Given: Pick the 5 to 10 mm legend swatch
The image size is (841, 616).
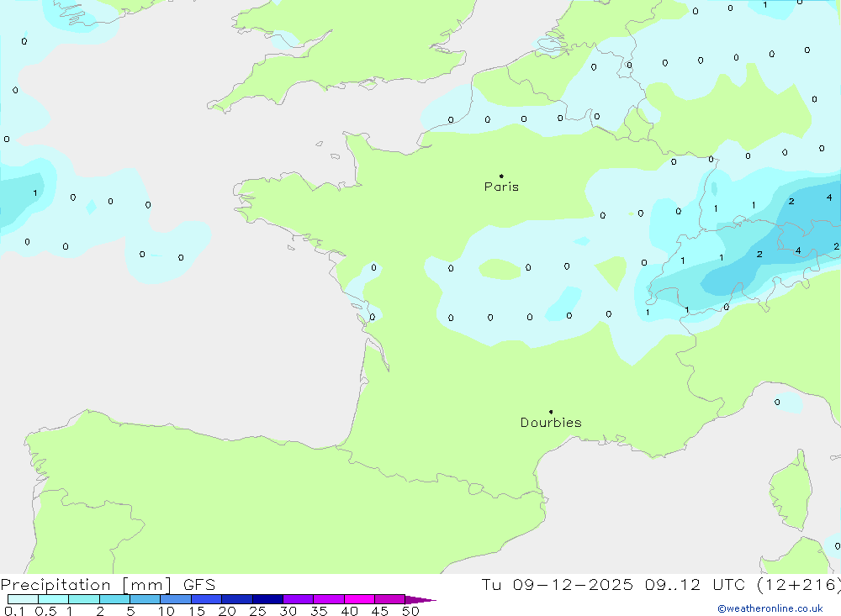Looking at the screenshot, I should point(145,599).
